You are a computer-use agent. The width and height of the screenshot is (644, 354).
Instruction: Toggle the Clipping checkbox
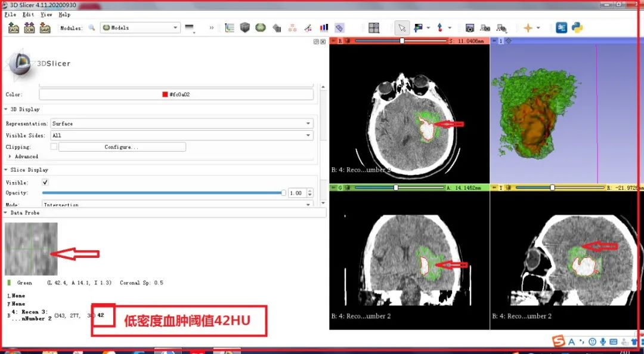click(x=54, y=146)
